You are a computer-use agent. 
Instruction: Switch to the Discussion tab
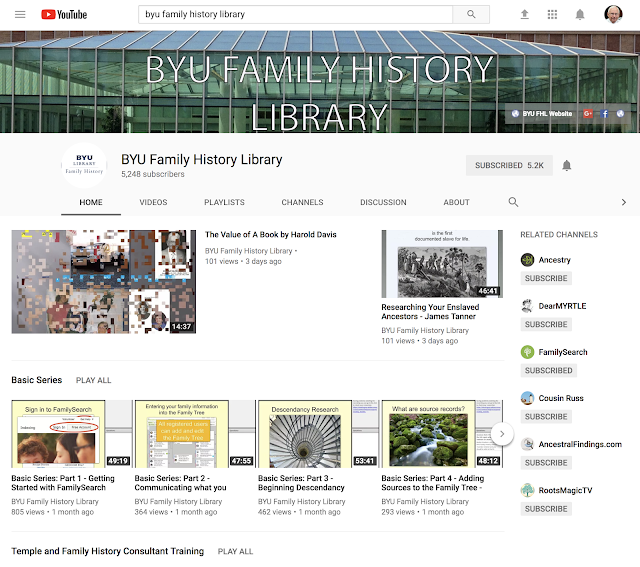pos(383,202)
